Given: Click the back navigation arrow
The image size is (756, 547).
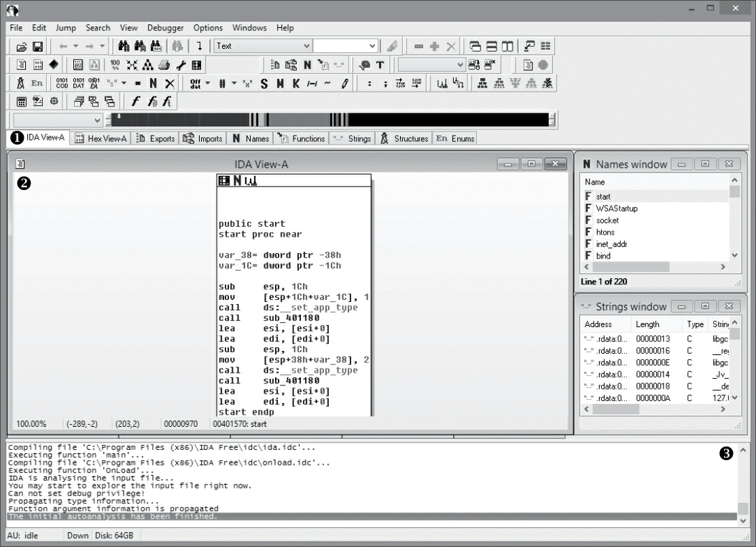Looking at the screenshot, I should (62, 46).
